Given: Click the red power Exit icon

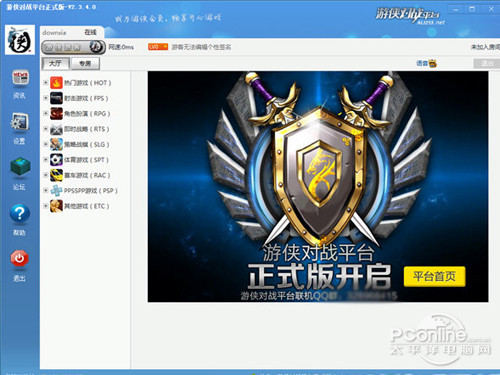Looking at the screenshot, I should [x=19, y=258].
